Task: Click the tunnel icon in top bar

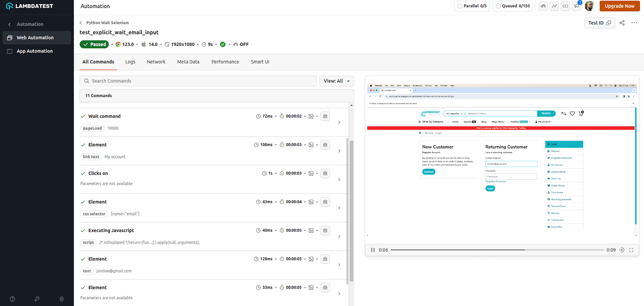Action: (x=543, y=6)
